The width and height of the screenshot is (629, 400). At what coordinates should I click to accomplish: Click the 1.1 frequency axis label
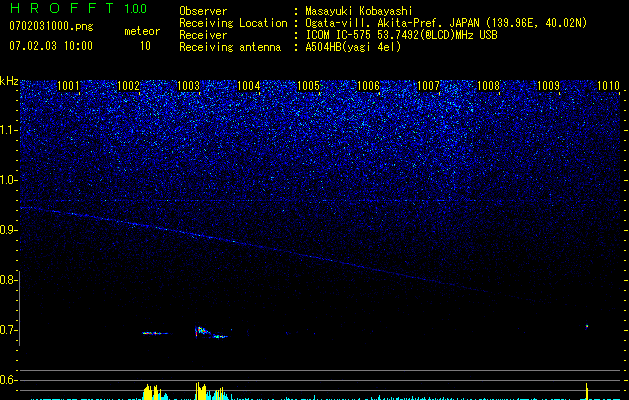[8, 130]
